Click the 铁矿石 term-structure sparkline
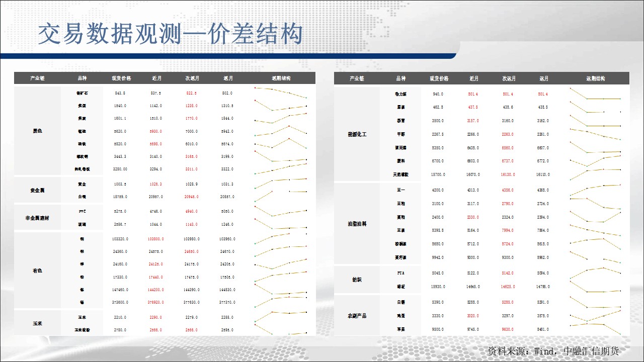644x362 pixels. pos(281,93)
